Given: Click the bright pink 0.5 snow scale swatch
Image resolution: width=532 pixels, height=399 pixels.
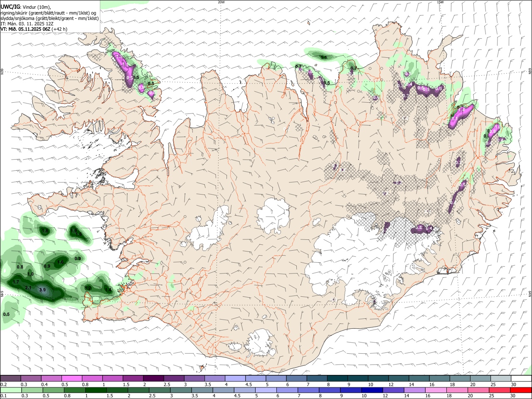Looking at the screenshot, I should (71, 379).
